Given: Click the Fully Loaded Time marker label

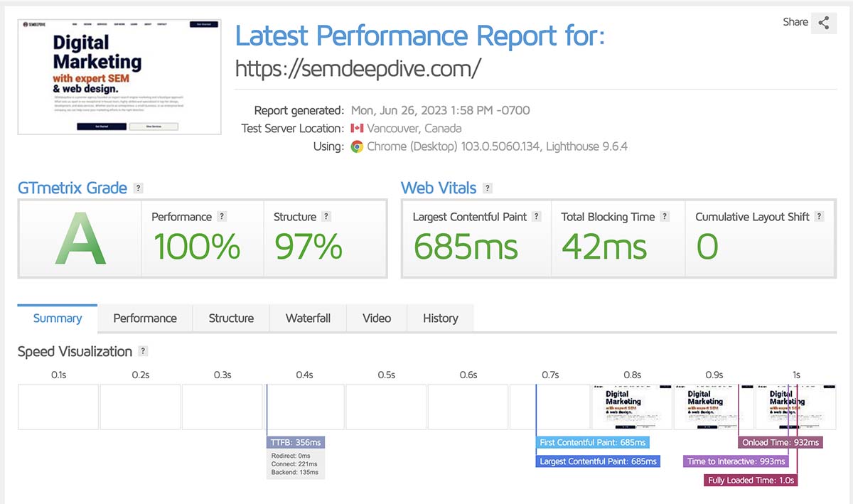Looking at the screenshot, I should click(752, 481).
